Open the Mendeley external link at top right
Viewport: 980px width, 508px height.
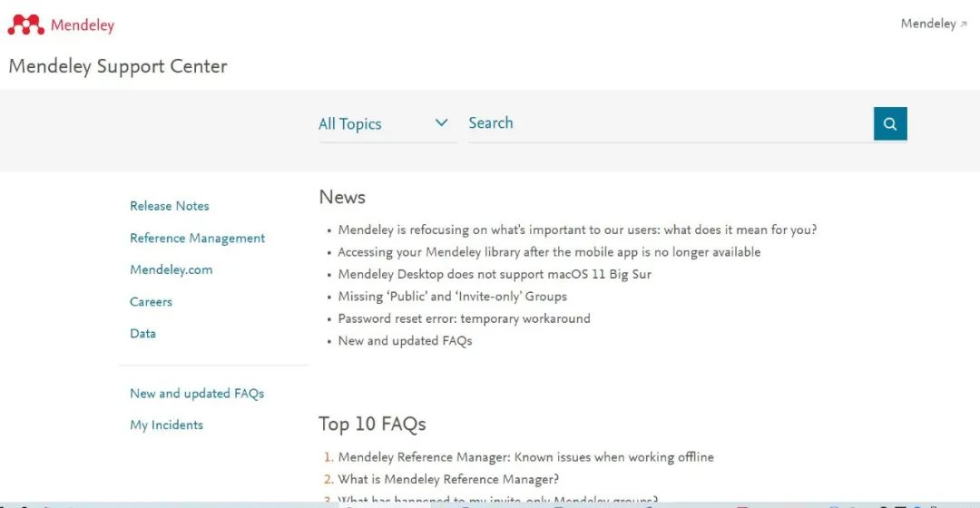(x=934, y=24)
